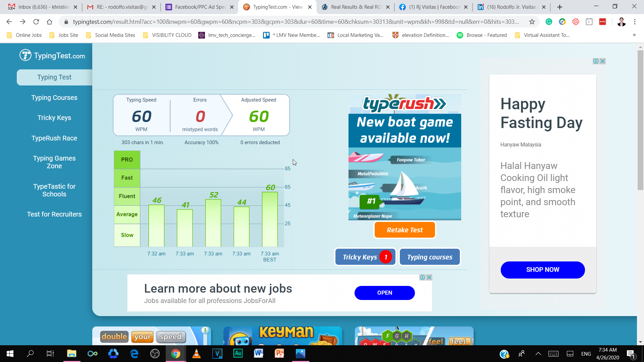Launch Microsoft Edge from taskbar
Viewport: 644px width, 362px height.
[x=134, y=354]
